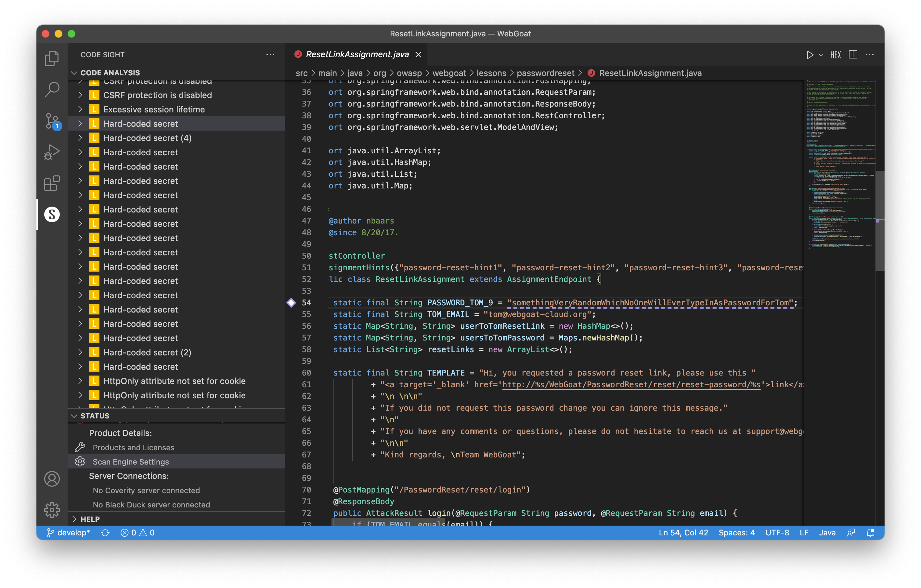Collapse the CODE ANALYSIS section

coord(111,73)
